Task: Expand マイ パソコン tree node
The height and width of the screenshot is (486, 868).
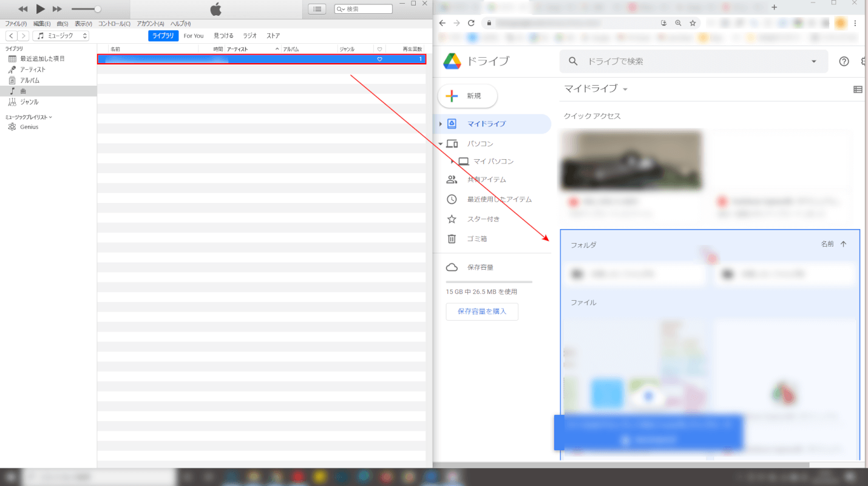Action: pyautogui.click(x=452, y=162)
